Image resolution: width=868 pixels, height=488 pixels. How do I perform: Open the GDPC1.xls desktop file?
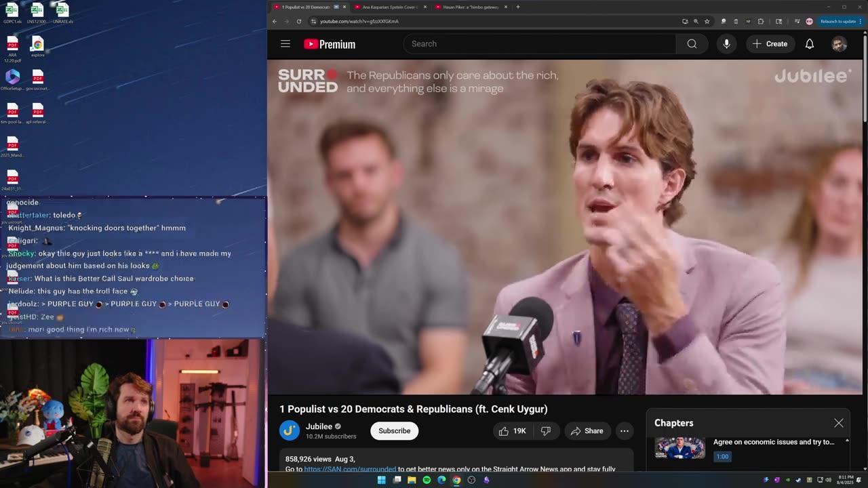click(12, 13)
